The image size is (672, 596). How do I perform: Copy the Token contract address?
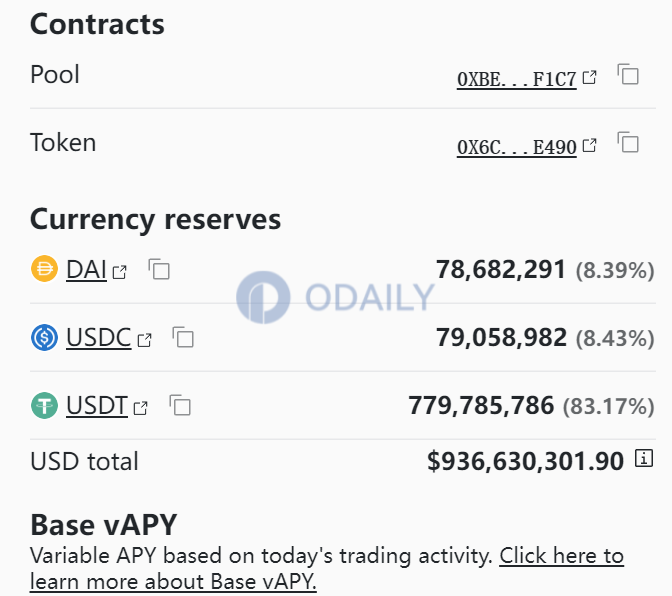pyautogui.click(x=628, y=143)
